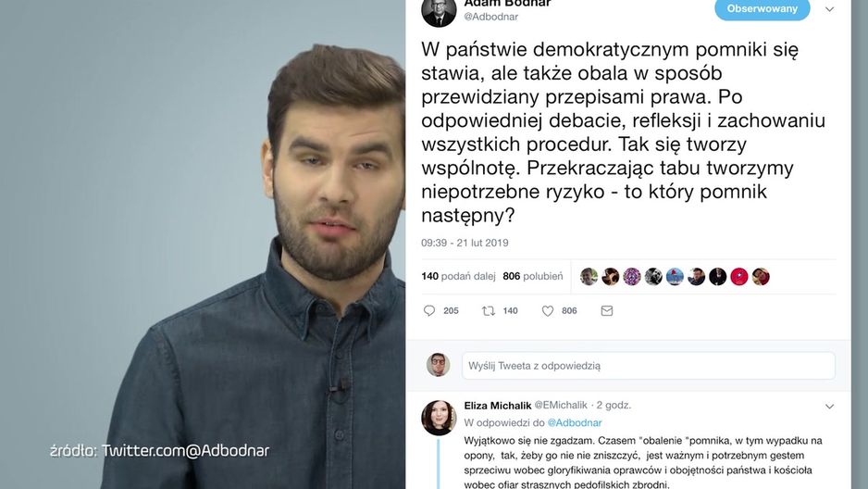The height and width of the screenshot is (489, 868).
Task: Open options chevron on Eliza Michalik's reply
Action: [x=829, y=406]
